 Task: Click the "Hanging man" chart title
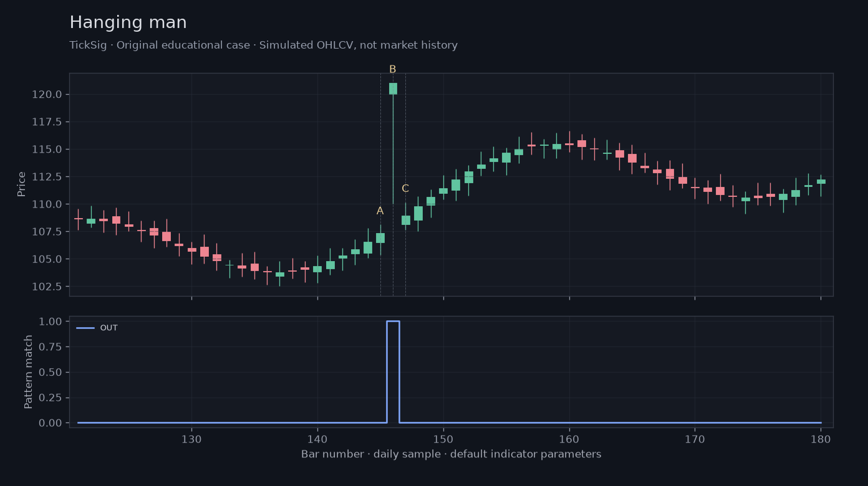click(128, 23)
